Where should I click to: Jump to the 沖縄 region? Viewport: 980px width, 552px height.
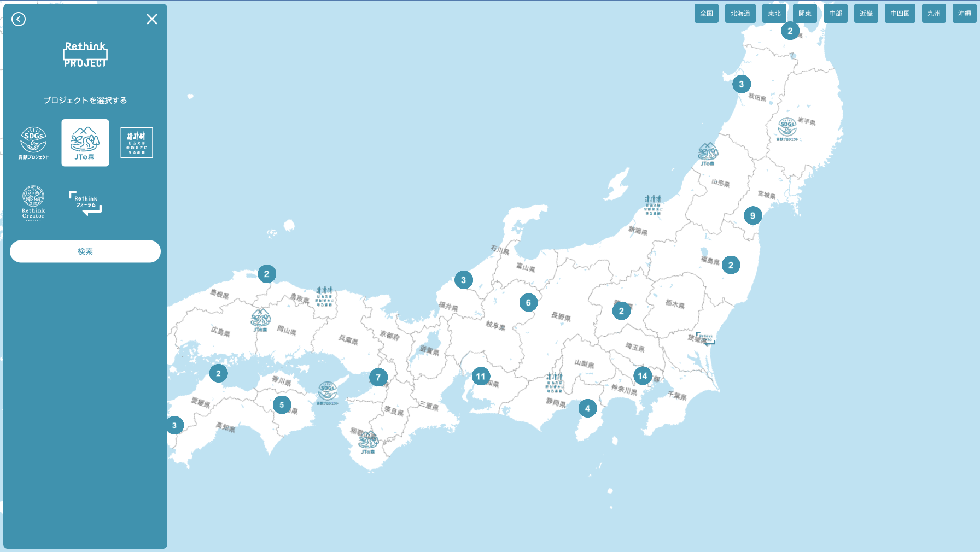964,14
